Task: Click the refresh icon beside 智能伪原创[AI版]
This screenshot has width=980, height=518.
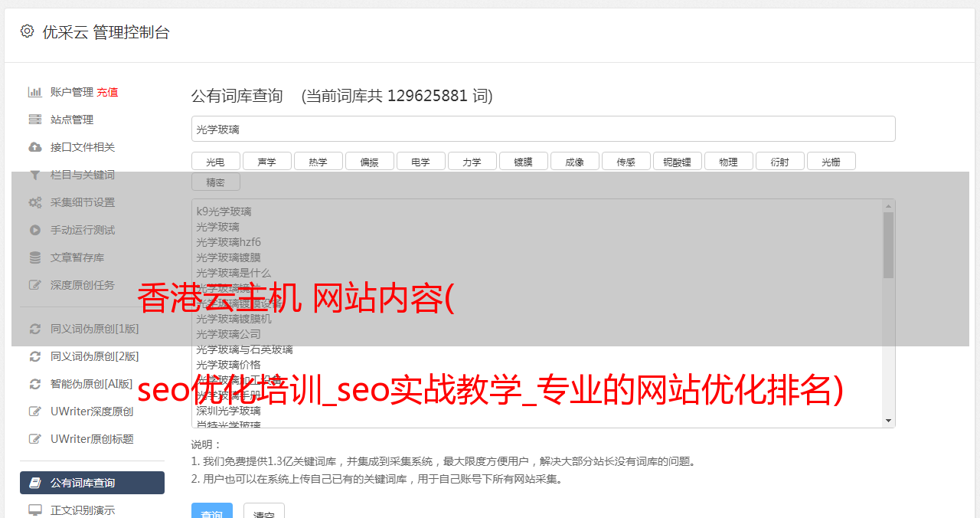Action: click(x=35, y=384)
